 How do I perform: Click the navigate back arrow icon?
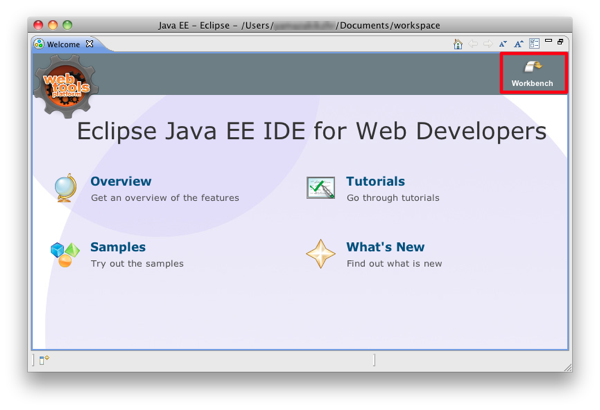[x=473, y=44]
